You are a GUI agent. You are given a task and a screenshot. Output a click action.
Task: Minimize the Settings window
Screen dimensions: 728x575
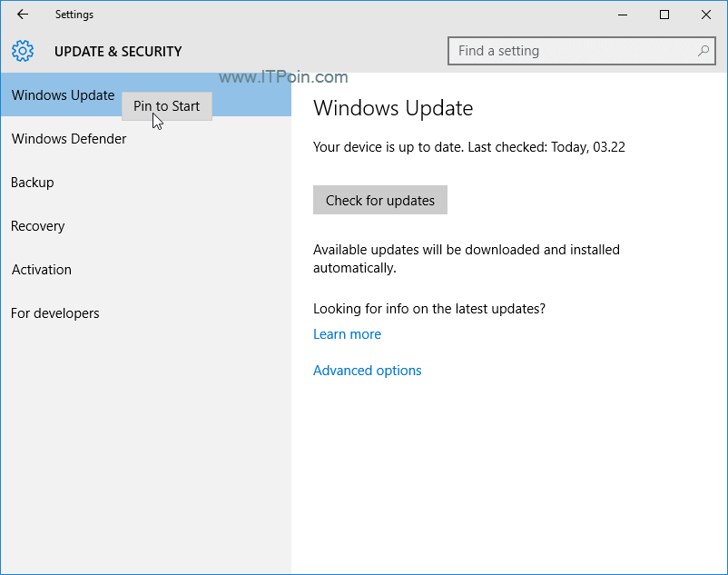point(623,15)
